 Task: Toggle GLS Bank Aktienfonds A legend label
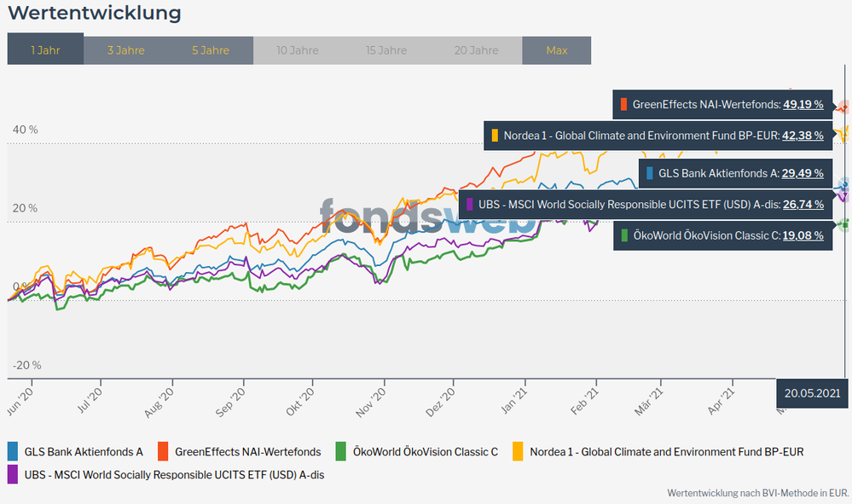84,451
